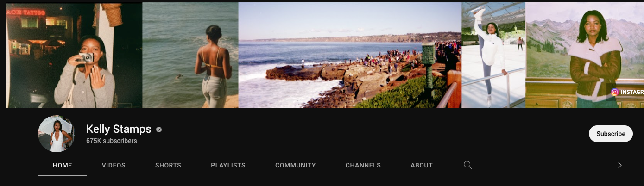Expand more tabs with the right chevron

(619, 165)
